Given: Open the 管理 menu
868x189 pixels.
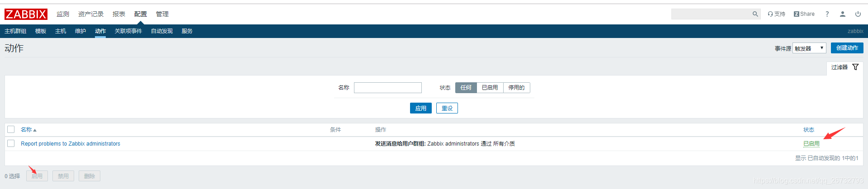Looking at the screenshot, I should click(x=162, y=14).
